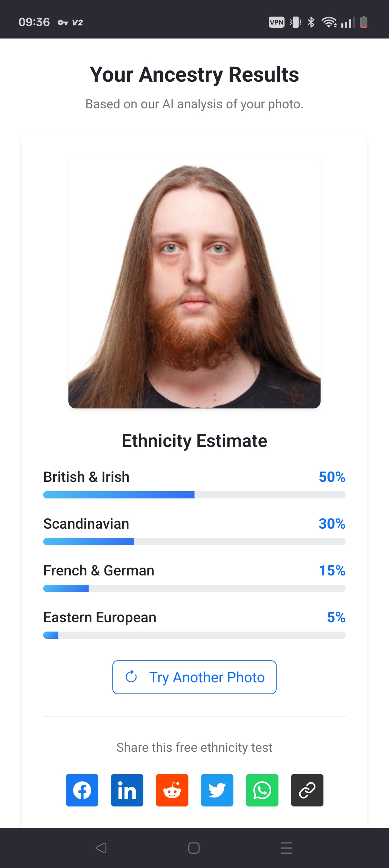Click the Scandinavian percentage bar

194,542
